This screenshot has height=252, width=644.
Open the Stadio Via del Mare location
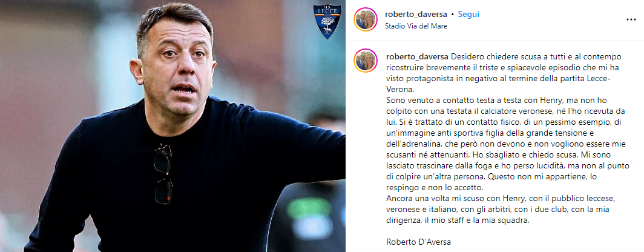point(416,26)
